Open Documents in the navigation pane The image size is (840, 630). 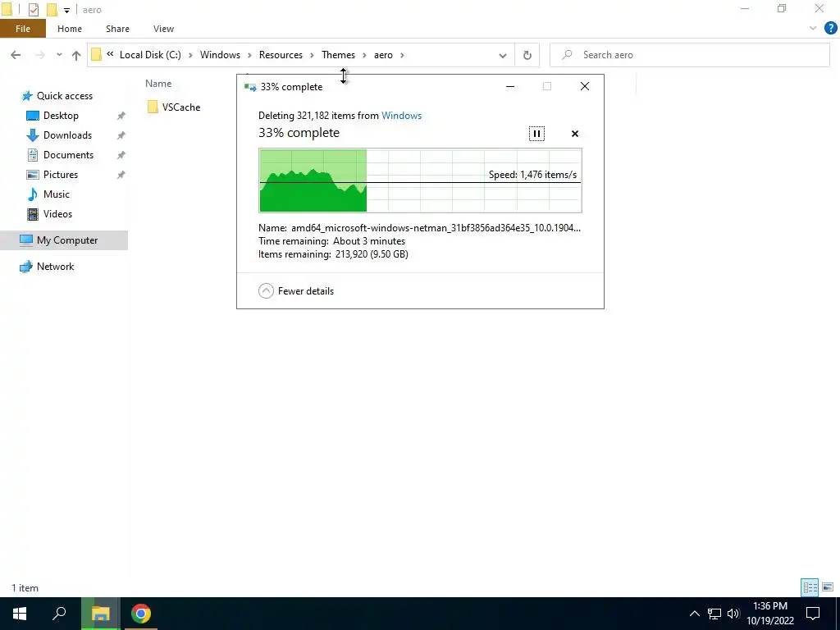tap(68, 155)
